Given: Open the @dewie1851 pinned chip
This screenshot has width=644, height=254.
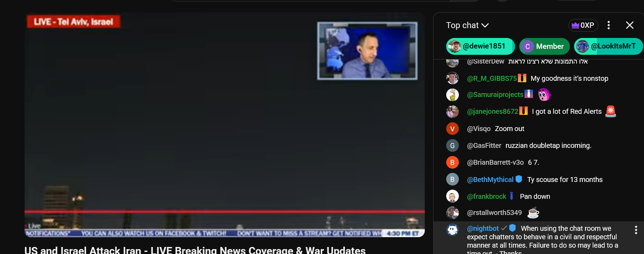Looking at the screenshot, I should [480, 46].
